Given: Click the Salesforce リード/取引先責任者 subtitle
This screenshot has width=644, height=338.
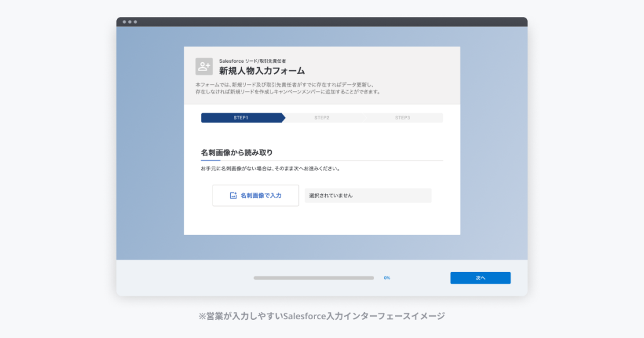Looking at the screenshot, I should pyautogui.click(x=252, y=61).
